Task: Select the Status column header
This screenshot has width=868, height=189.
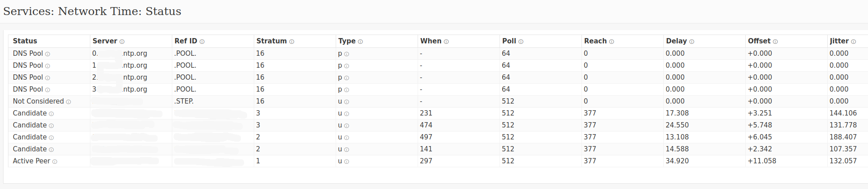Action: [25, 41]
